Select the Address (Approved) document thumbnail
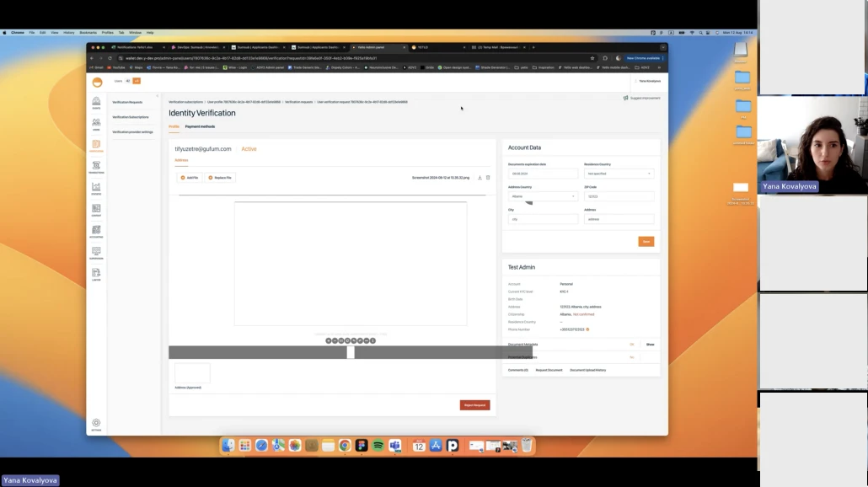 point(192,373)
